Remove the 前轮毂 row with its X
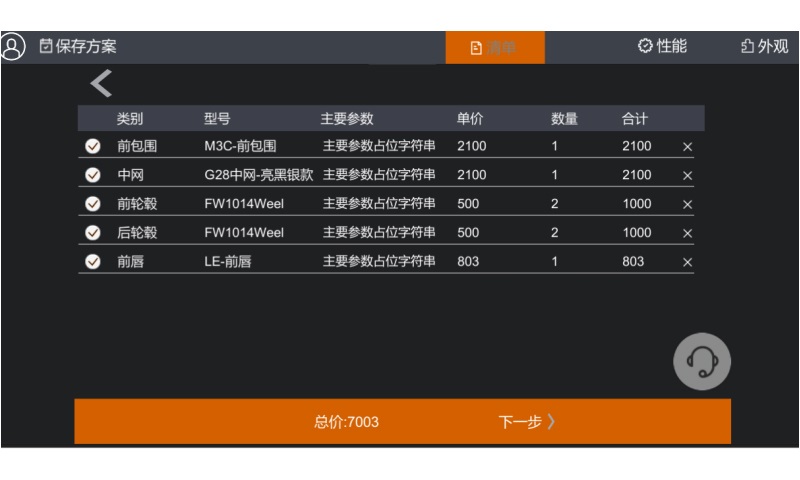The height and width of the screenshot is (480, 800). [x=687, y=205]
